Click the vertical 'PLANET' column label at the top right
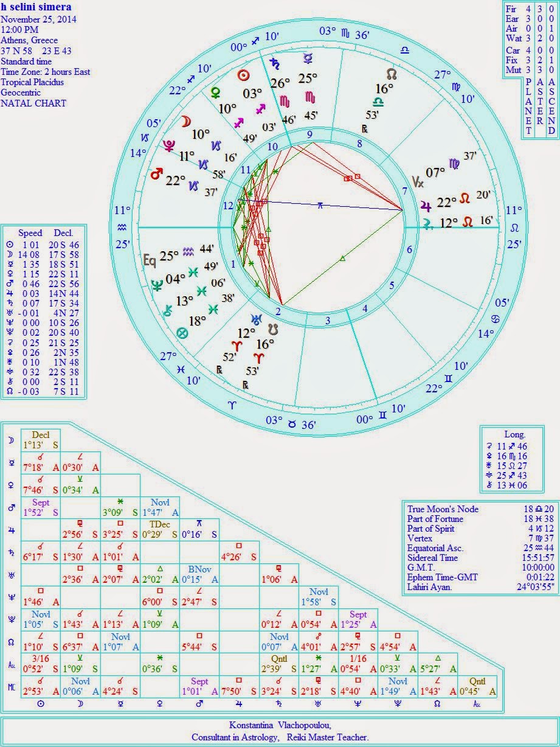The height and width of the screenshot is (747, 560). pyautogui.click(x=528, y=105)
